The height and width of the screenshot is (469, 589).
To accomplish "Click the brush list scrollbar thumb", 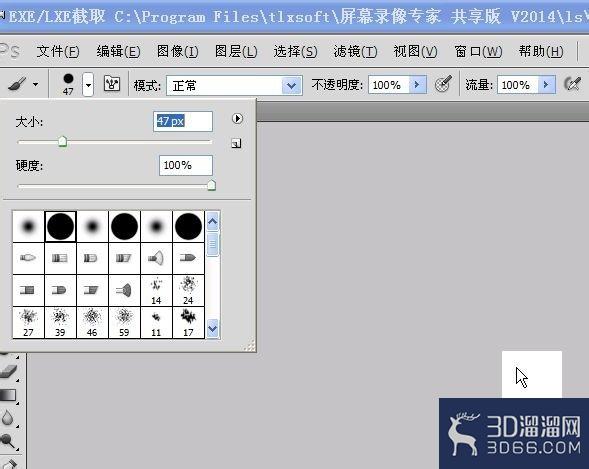I will coord(213,244).
